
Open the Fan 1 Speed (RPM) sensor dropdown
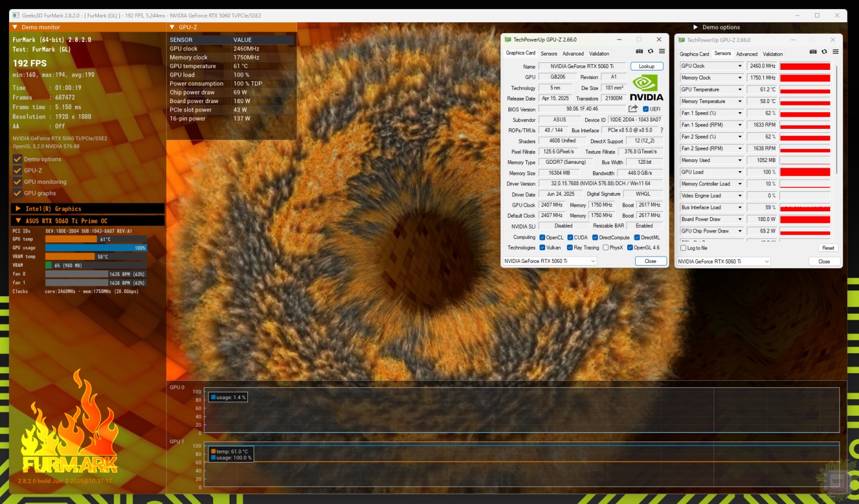[x=740, y=125]
